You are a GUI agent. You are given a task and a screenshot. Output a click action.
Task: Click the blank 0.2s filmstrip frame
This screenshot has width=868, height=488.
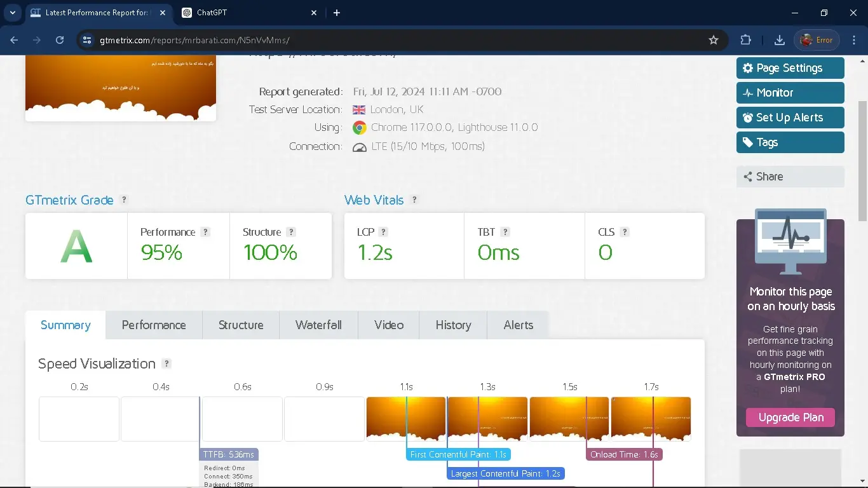click(79, 419)
